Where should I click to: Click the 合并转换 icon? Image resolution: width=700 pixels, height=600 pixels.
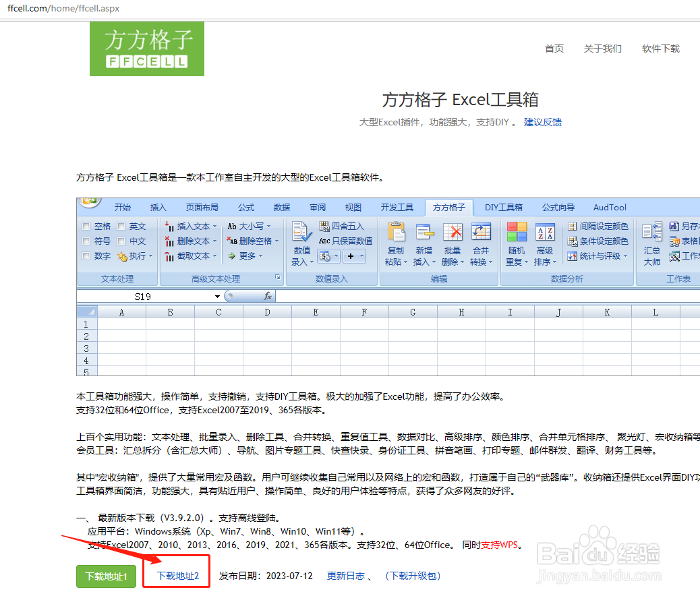481,232
